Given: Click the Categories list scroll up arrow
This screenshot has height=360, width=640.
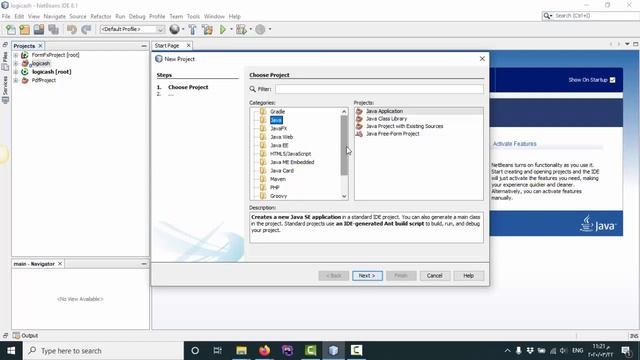Looking at the screenshot, I should coord(344,111).
